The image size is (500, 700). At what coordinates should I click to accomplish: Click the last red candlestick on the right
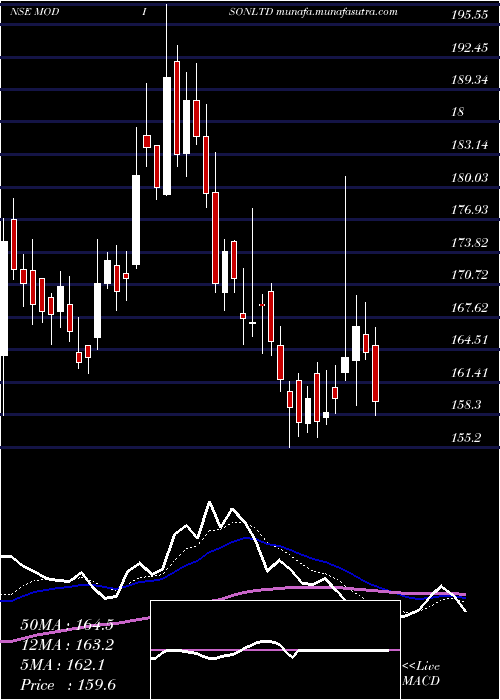pos(375,373)
